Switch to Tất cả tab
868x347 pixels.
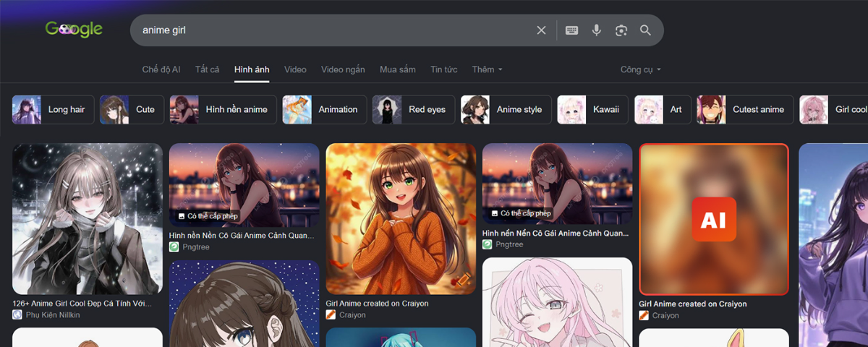click(x=207, y=69)
